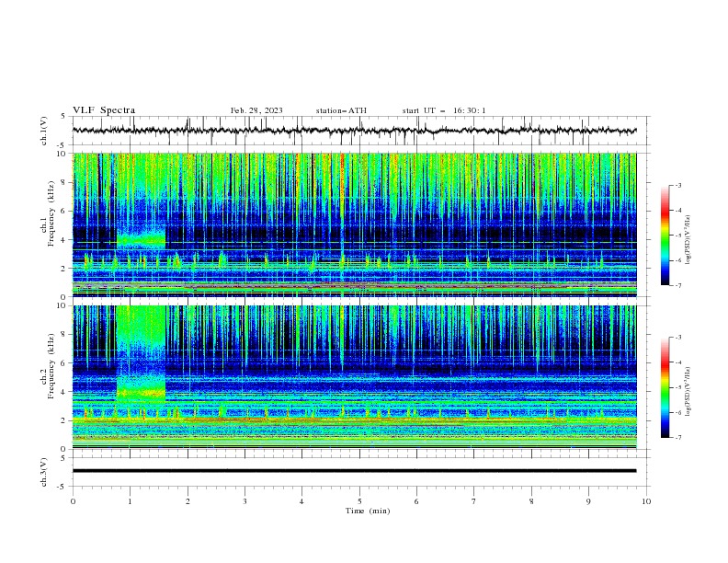Click the "-5" tick on ch.3(V) axis

[x=62, y=487]
